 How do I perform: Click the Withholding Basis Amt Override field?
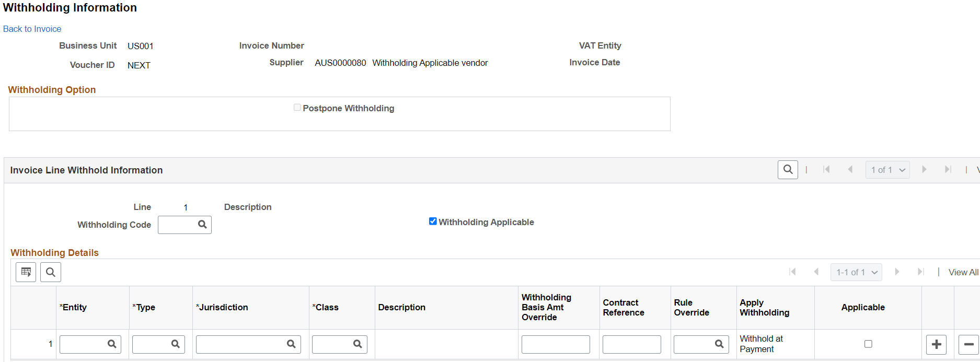556,344
